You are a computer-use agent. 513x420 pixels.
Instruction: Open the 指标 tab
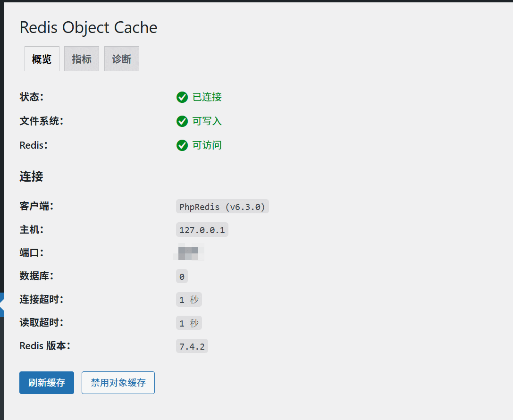point(82,59)
